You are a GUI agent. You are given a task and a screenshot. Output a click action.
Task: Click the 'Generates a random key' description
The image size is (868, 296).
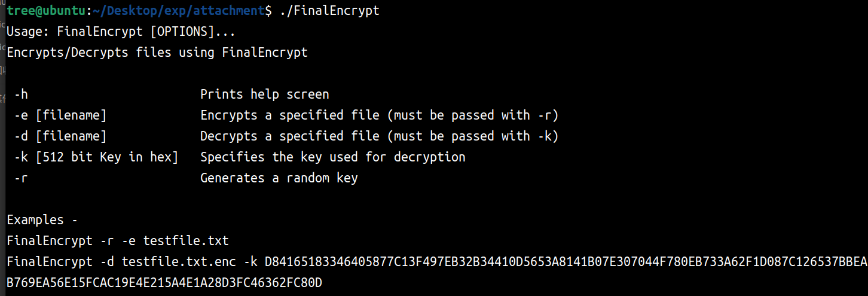pyautogui.click(x=279, y=178)
